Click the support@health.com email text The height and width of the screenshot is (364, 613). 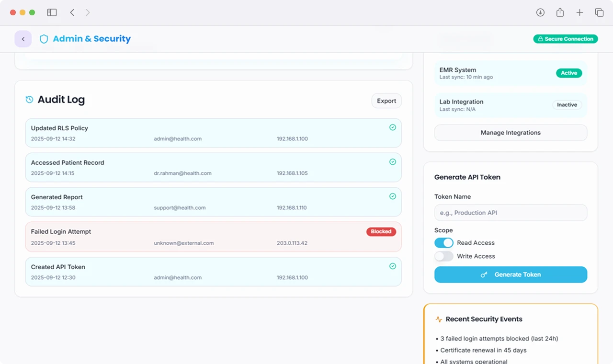(180, 207)
